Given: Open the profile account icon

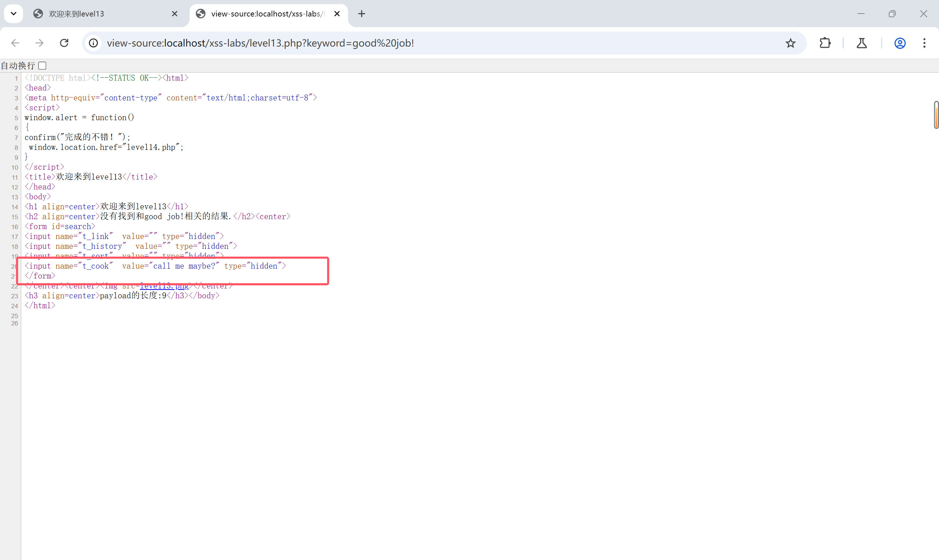Looking at the screenshot, I should (x=900, y=43).
